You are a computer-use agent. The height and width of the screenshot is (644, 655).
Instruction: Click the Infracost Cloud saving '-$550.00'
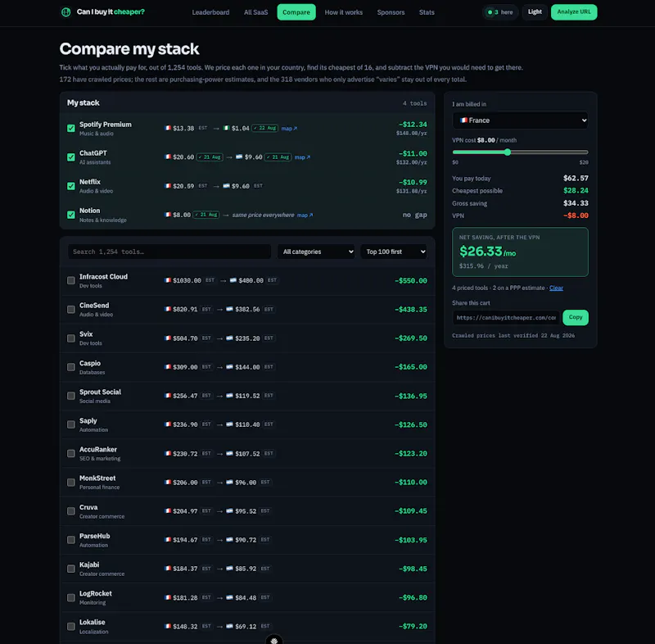[411, 280]
